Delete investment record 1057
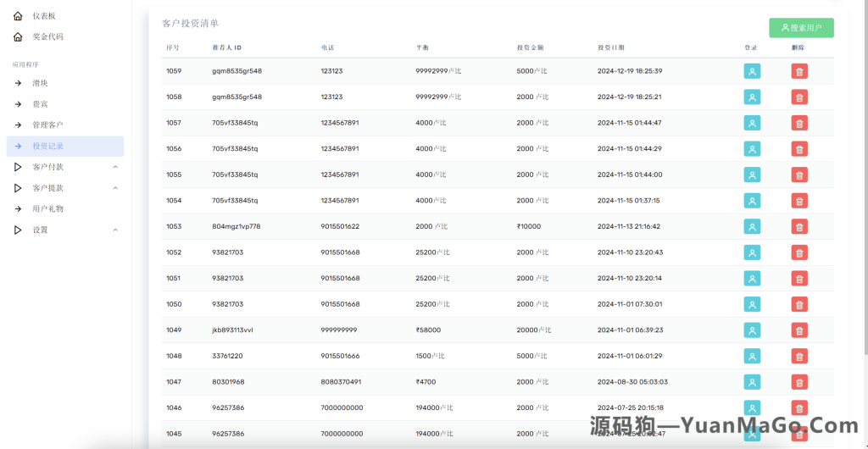This screenshot has height=449, width=868. 799,124
